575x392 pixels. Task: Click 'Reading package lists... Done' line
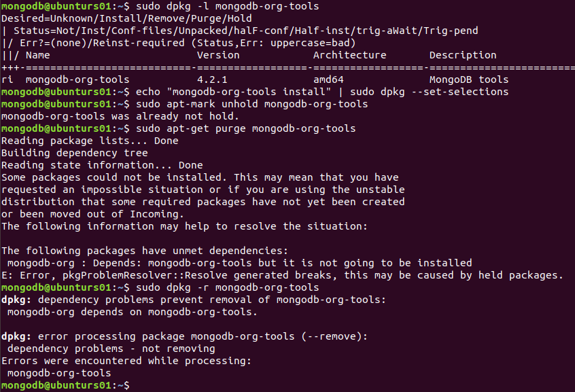coord(90,141)
